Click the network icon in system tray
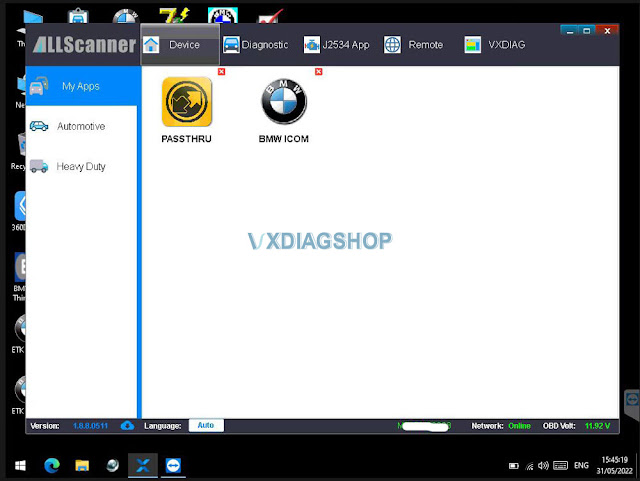The height and width of the screenshot is (481, 640). [x=529, y=466]
